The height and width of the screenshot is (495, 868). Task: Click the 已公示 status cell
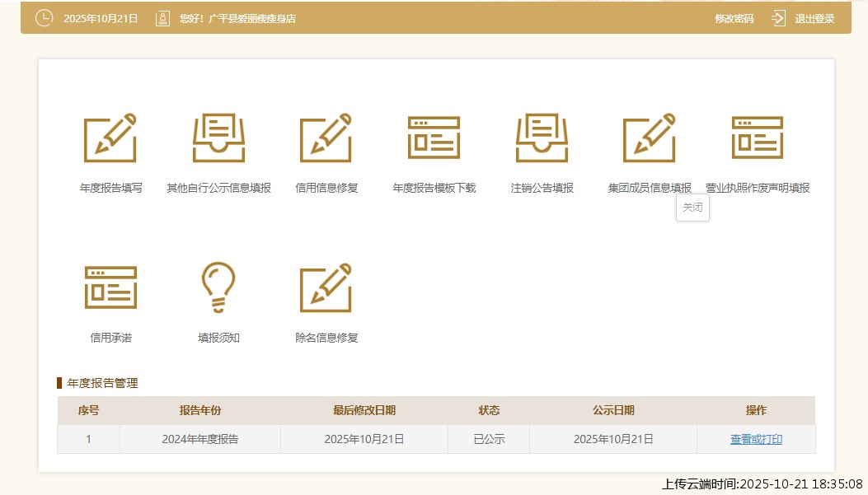point(489,440)
